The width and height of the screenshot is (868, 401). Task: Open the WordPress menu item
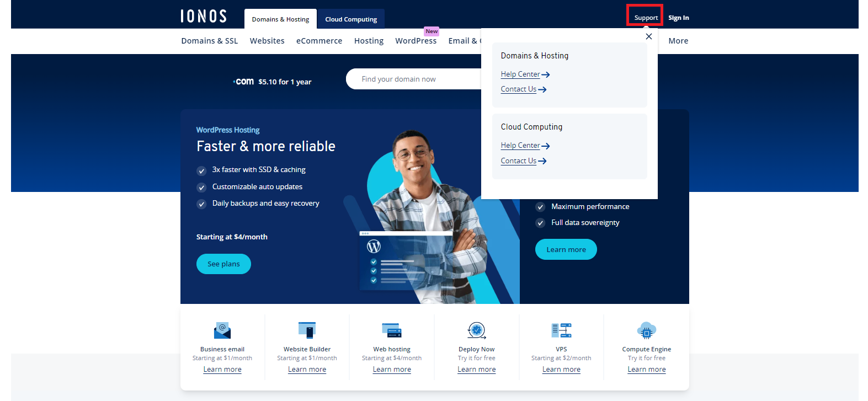(416, 41)
